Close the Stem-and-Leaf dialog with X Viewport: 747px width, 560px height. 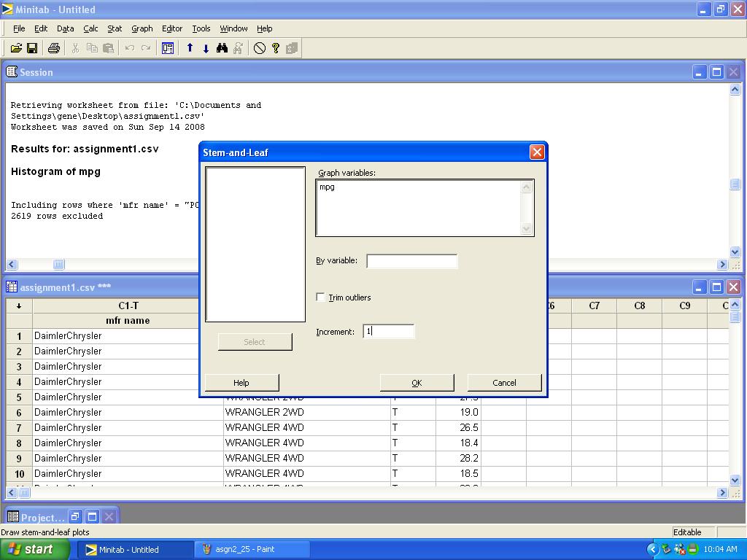point(537,152)
